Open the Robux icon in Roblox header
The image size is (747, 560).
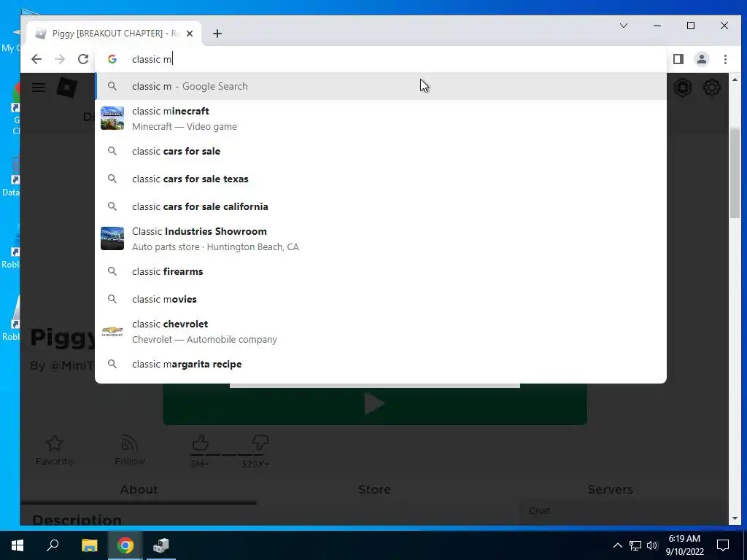(683, 87)
